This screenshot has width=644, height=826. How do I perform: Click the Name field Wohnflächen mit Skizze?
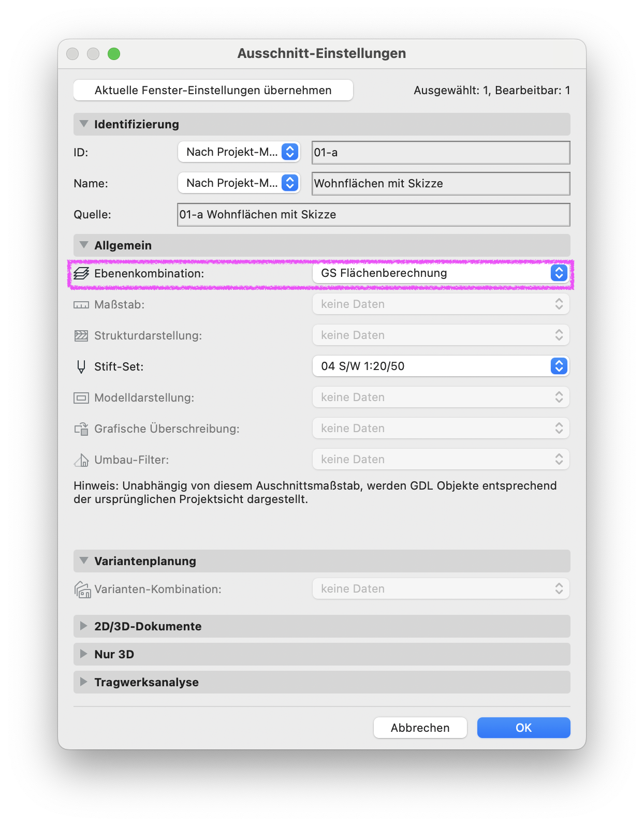[x=441, y=184]
